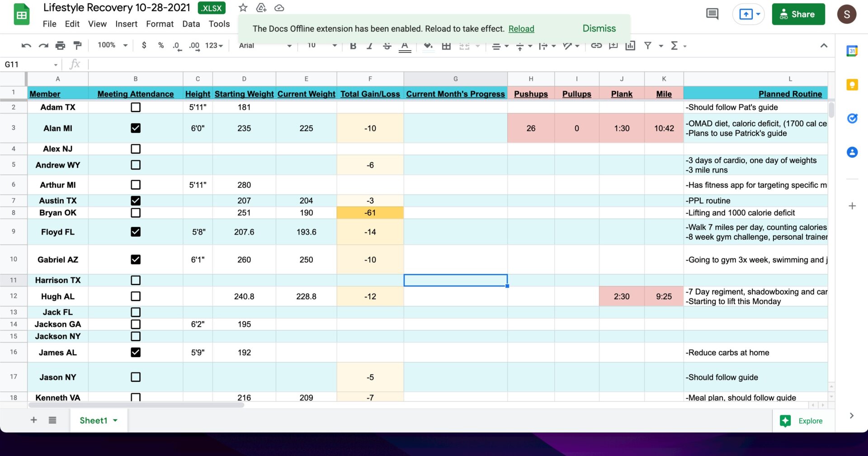868x456 pixels.
Task: Expand the Sheet1 tab options arrow
Action: tap(115, 420)
